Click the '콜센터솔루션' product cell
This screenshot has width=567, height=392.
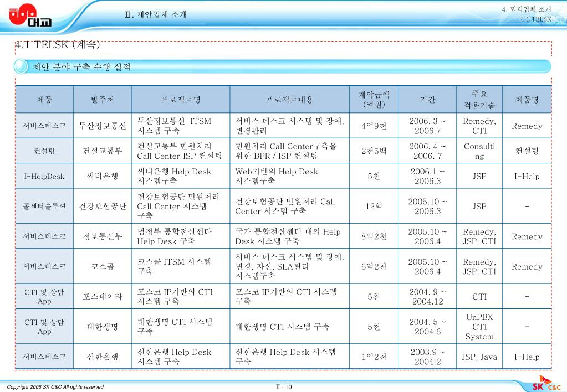coord(44,206)
